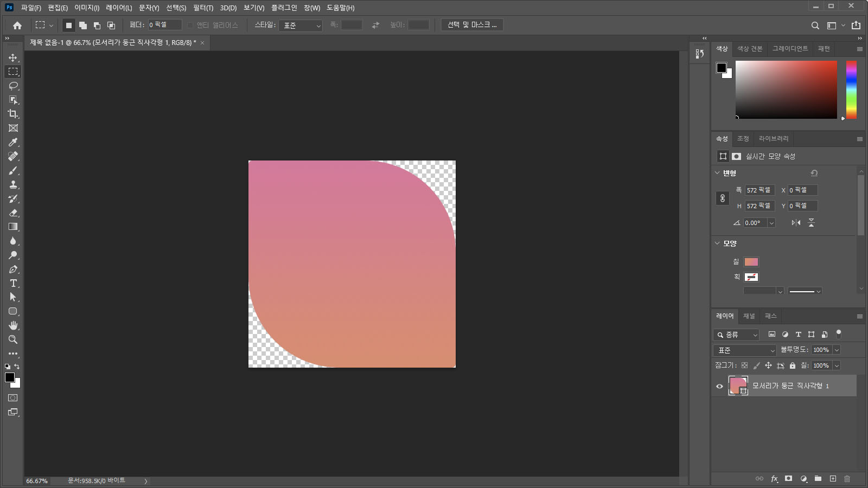Toggle lock all padlock icon
The image size is (868, 488).
tap(793, 365)
